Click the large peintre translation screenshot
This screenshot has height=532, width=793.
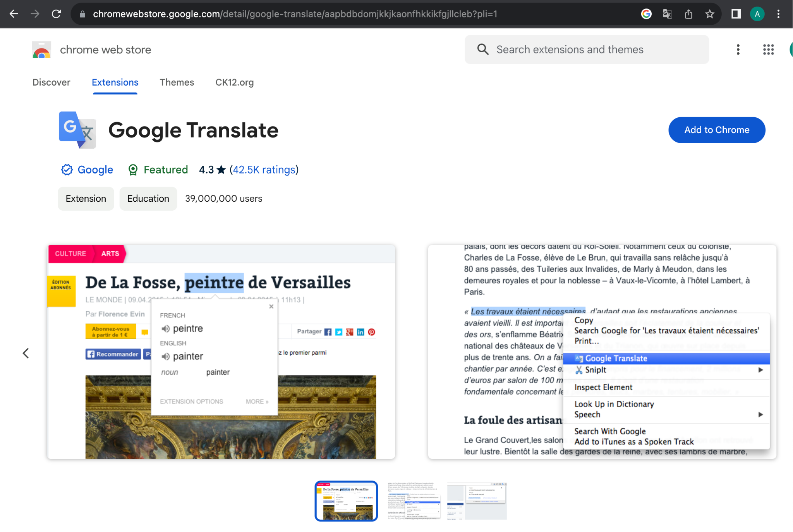point(221,352)
